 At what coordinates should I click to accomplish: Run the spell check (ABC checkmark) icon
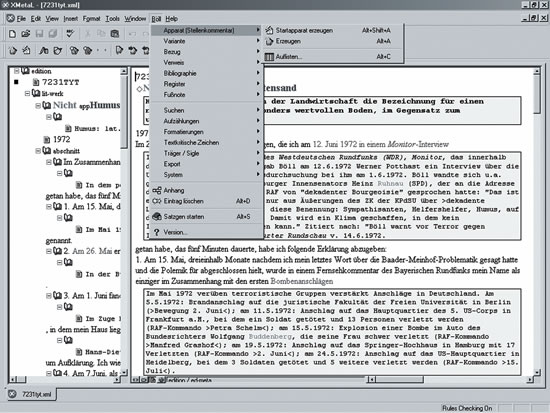coord(70,33)
